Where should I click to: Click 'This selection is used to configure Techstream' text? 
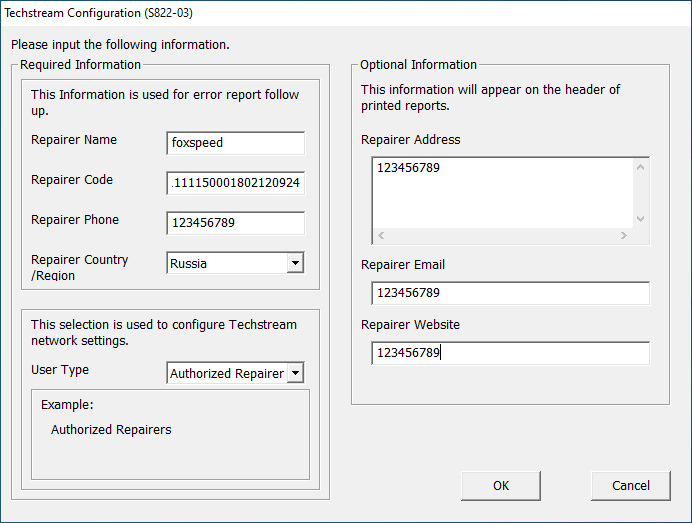[x=164, y=325]
